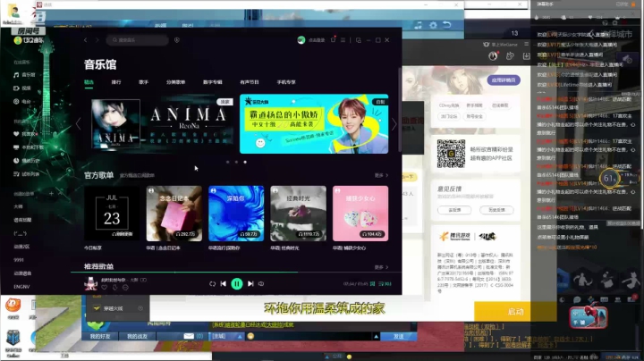Open the JUL 23 daily playlist card

(112, 214)
